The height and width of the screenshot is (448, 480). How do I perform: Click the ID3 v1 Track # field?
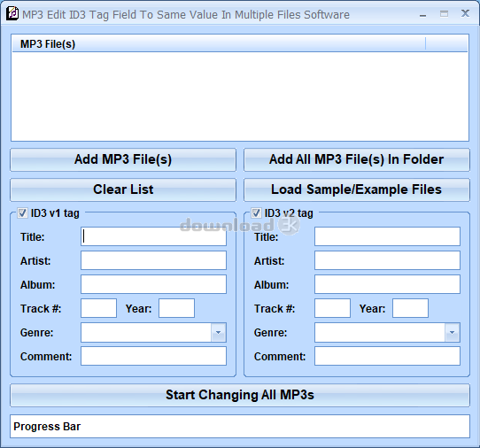tap(98, 308)
